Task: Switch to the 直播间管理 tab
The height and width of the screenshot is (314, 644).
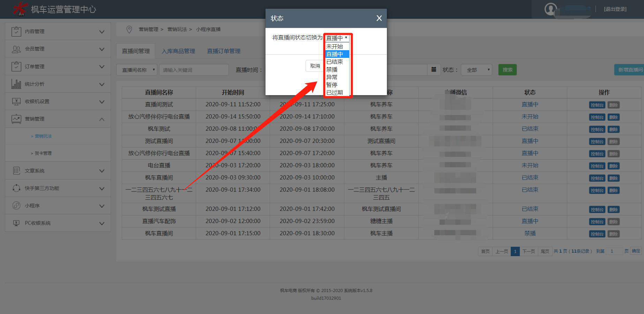Action: [x=136, y=51]
